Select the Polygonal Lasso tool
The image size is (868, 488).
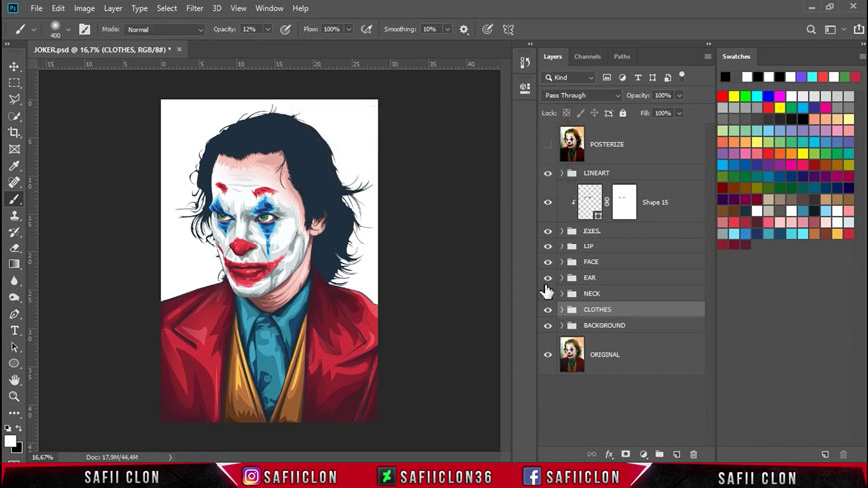14,99
